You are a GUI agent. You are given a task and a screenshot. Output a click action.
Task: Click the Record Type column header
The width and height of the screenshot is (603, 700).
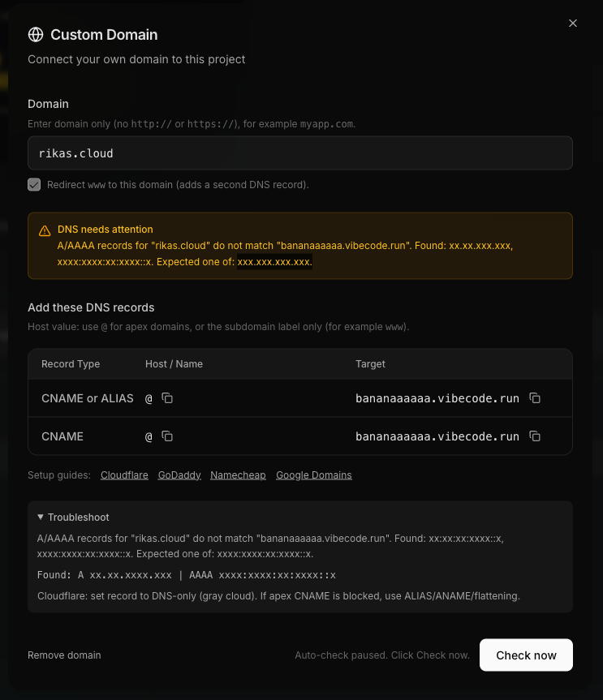pos(69,363)
